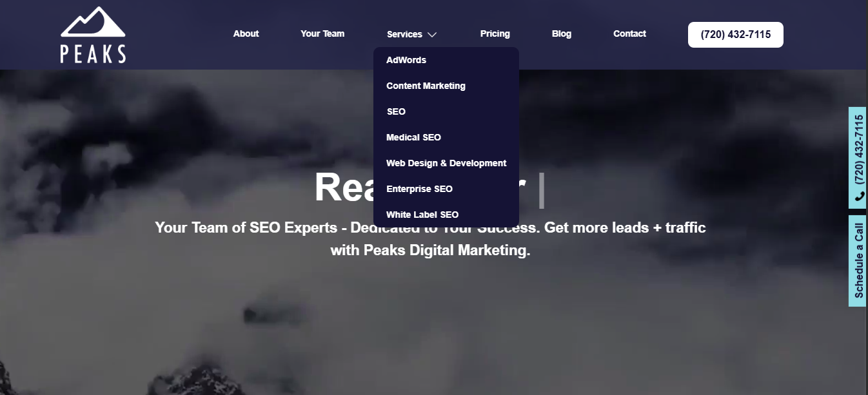Navigate to the About page
This screenshot has height=395, width=868.
pos(246,34)
